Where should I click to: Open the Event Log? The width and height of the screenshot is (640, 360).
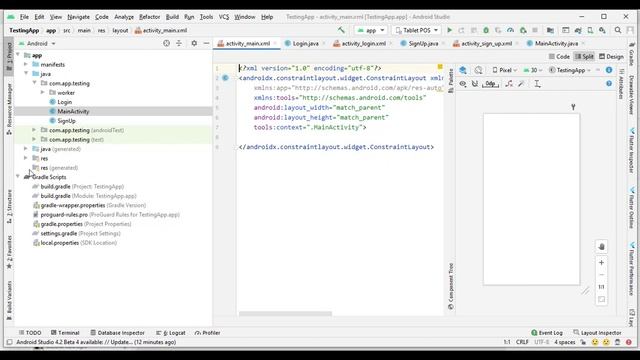(x=547, y=333)
